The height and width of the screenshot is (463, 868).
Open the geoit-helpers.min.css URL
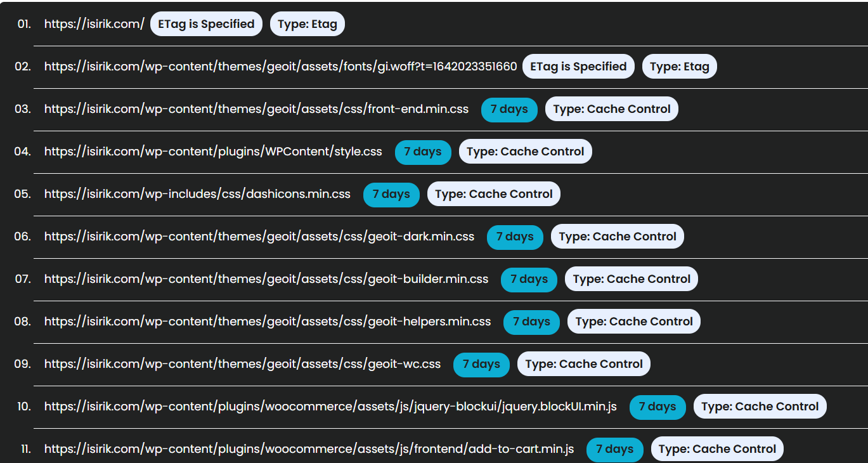268,322
